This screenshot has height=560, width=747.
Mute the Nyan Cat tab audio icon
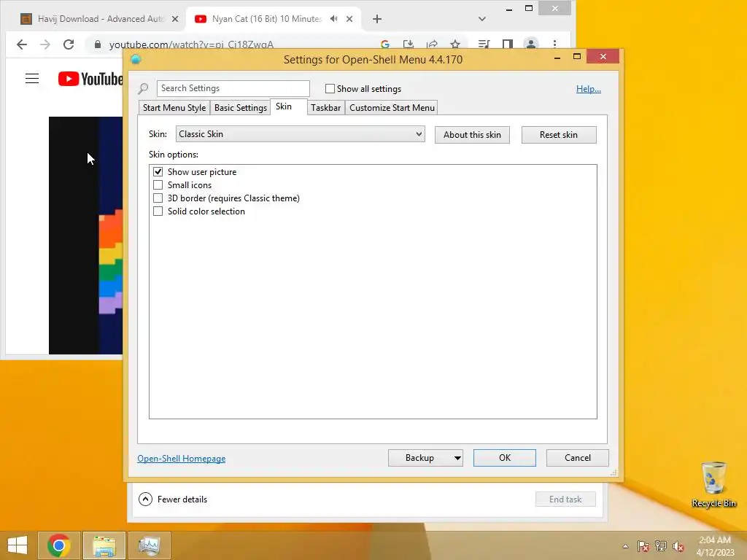(334, 19)
